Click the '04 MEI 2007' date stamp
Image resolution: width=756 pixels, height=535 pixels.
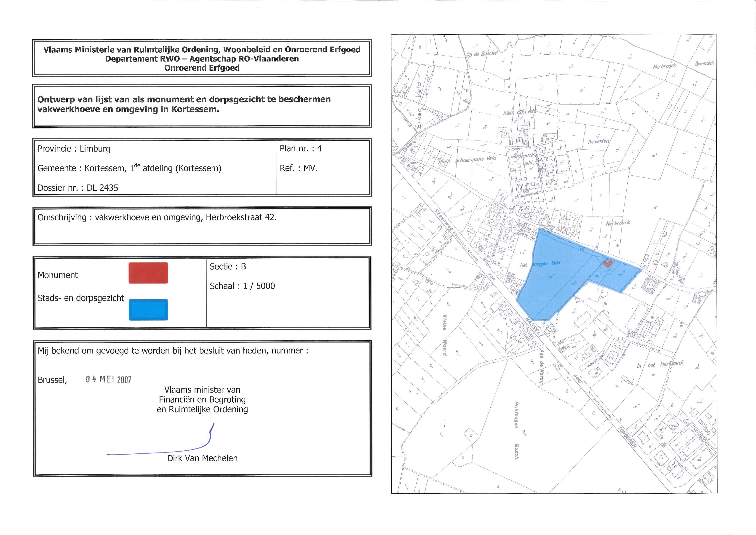(x=108, y=380)
